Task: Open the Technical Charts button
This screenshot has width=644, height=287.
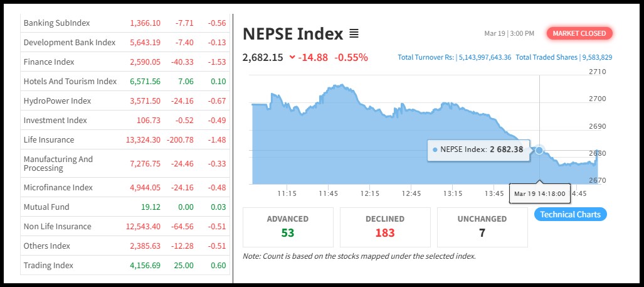Action: (x=570, y=214)
